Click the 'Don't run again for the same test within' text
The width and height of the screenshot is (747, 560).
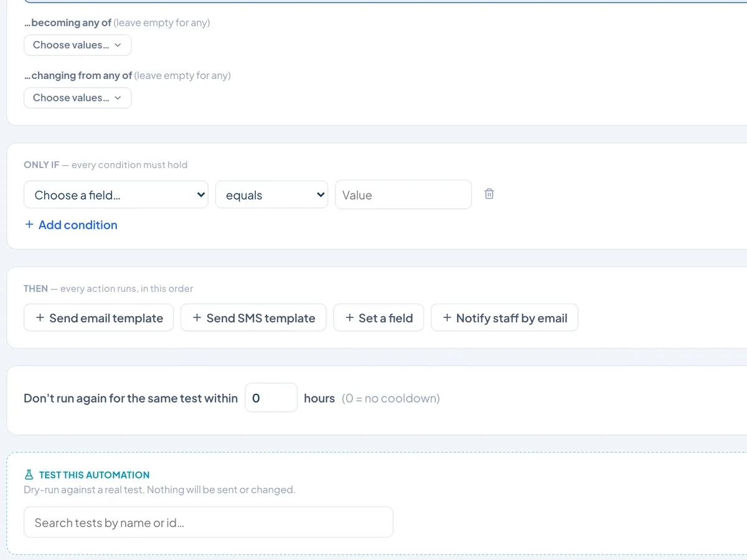click(131, 398)
